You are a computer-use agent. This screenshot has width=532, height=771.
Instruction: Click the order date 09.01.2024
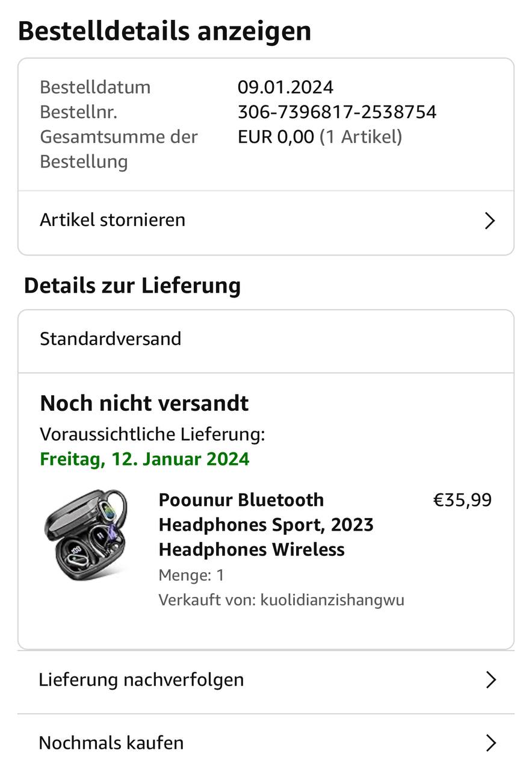[x=285, y=87]
